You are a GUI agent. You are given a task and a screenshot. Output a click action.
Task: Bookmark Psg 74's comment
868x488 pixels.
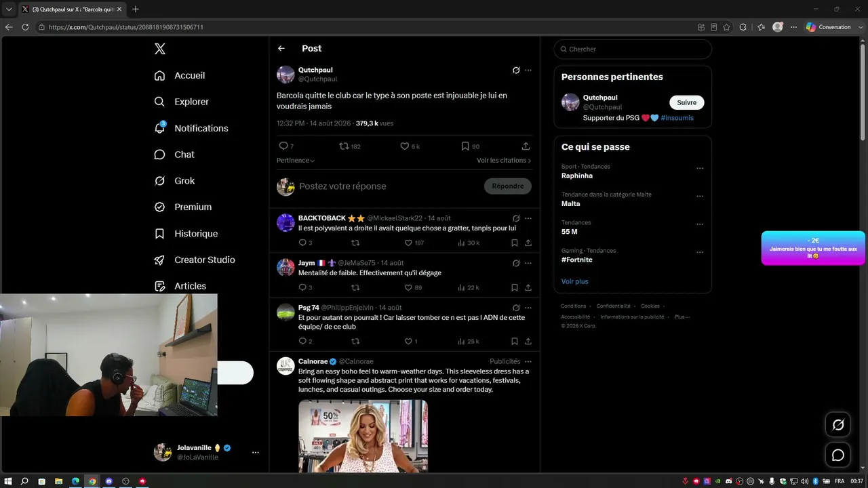coord(515,341)
